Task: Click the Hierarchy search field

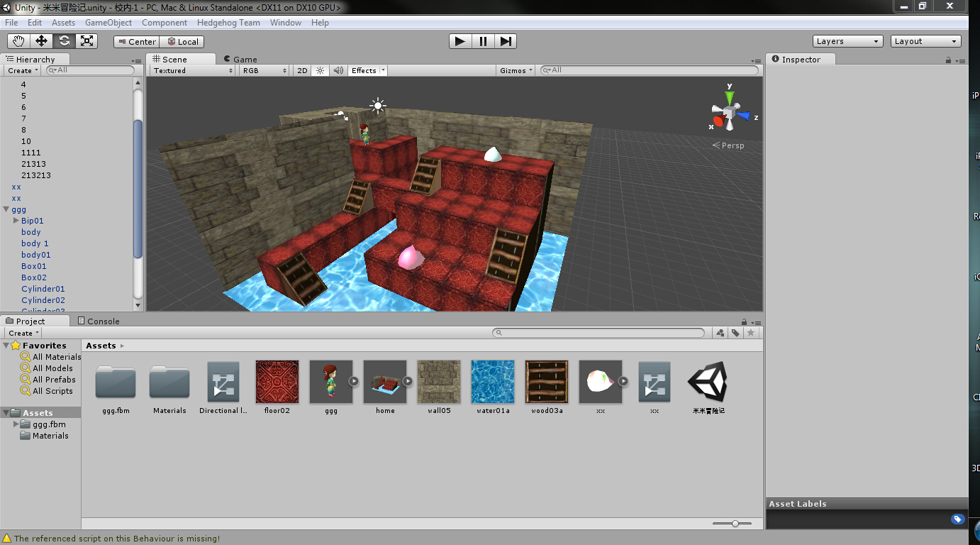Action: [x=90, y=70]
